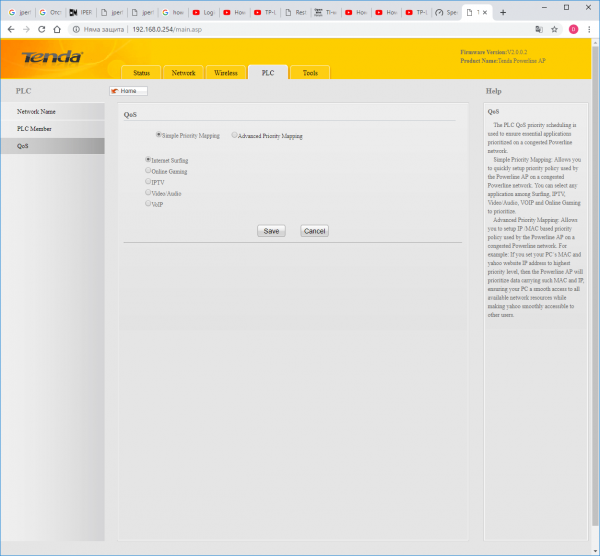Image resolution: width=600 pixels, height=556 pixels.
Task: Open the user profile avatar
Action: 573,29
